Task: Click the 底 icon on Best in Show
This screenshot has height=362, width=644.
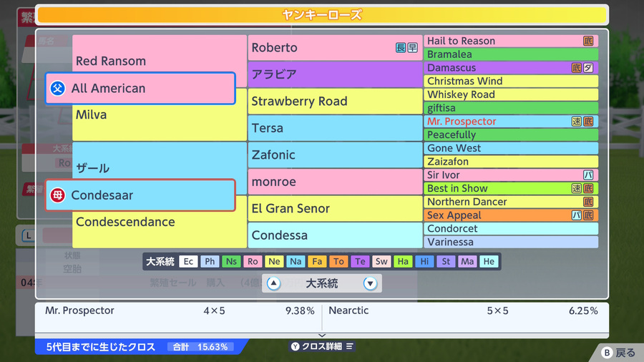Action: tap(588, 188)
